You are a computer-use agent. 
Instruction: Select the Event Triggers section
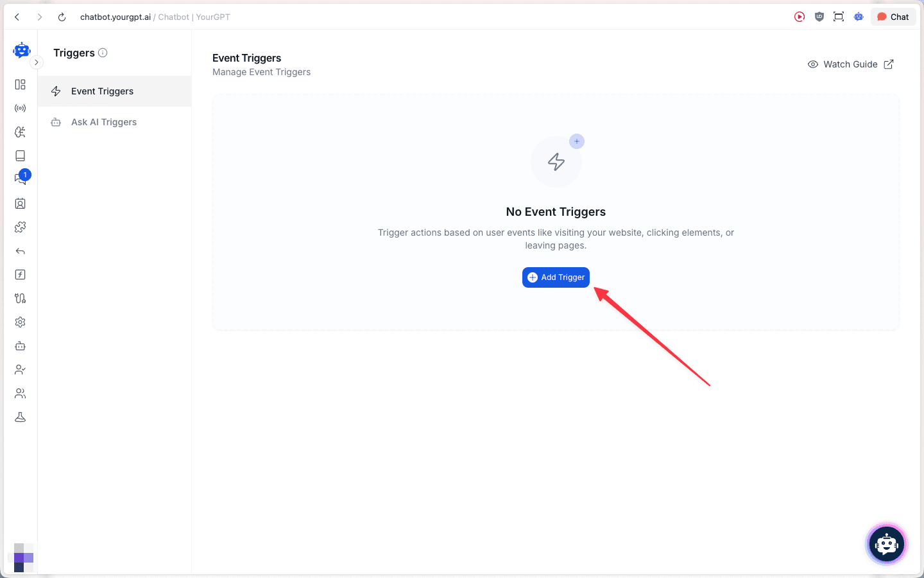102,91
